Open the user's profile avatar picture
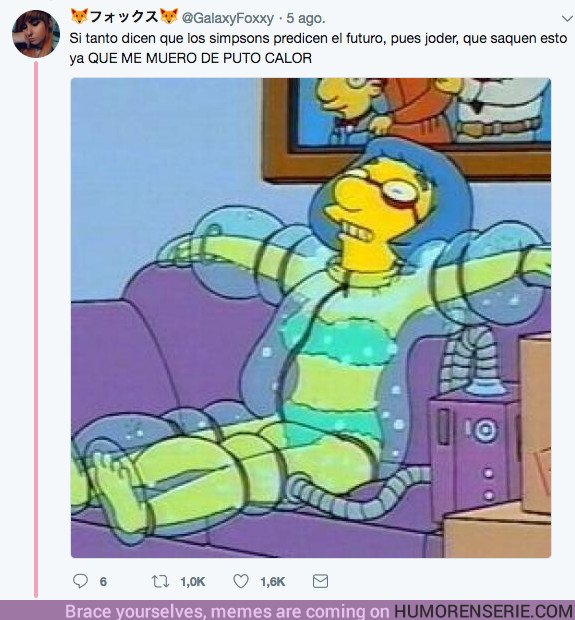This screenshot has width=575, height=620. [36, 34]
